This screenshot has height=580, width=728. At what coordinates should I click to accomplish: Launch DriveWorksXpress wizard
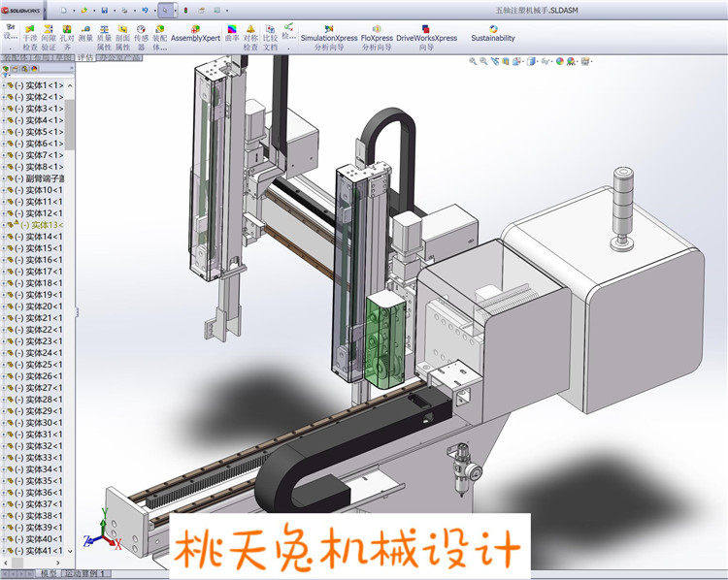[426, 37]
